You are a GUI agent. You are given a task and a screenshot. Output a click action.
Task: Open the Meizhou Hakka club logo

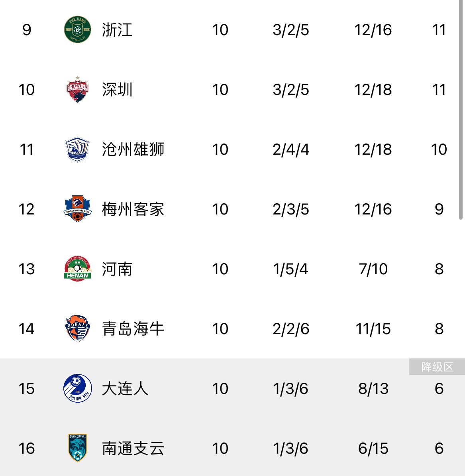pos(78,209)
